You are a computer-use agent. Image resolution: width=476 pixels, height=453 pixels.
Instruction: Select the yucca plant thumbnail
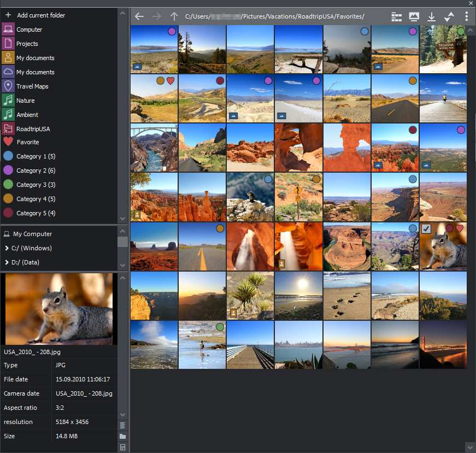250,296
